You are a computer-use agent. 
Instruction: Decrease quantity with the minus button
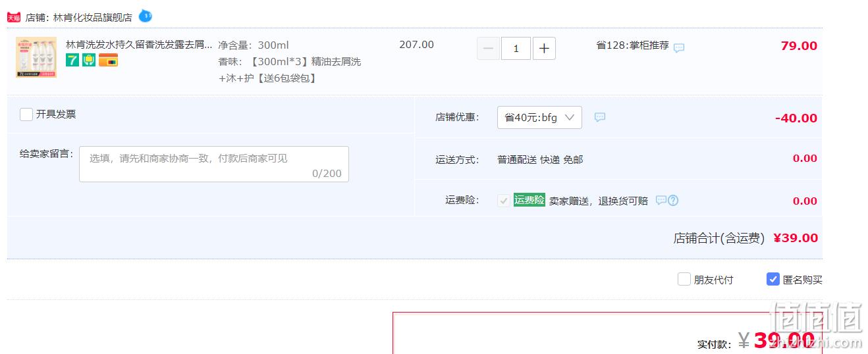(x=488, y=49)
